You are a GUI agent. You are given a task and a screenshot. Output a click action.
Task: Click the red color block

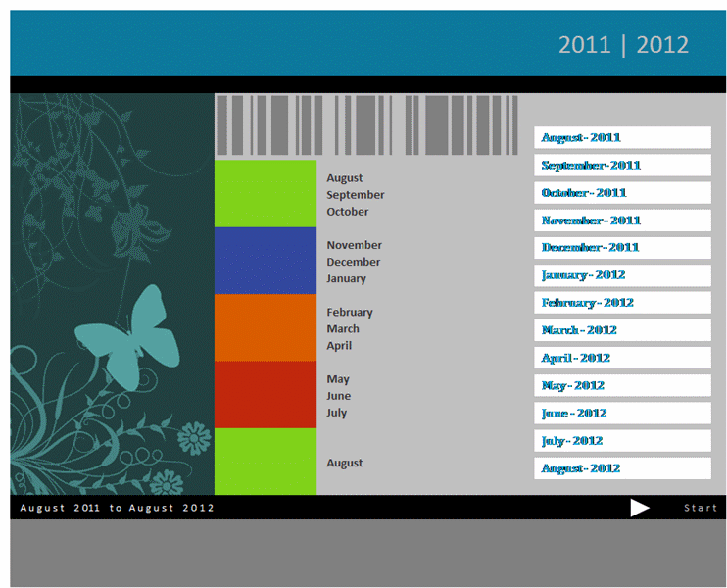tap(266, 395)
